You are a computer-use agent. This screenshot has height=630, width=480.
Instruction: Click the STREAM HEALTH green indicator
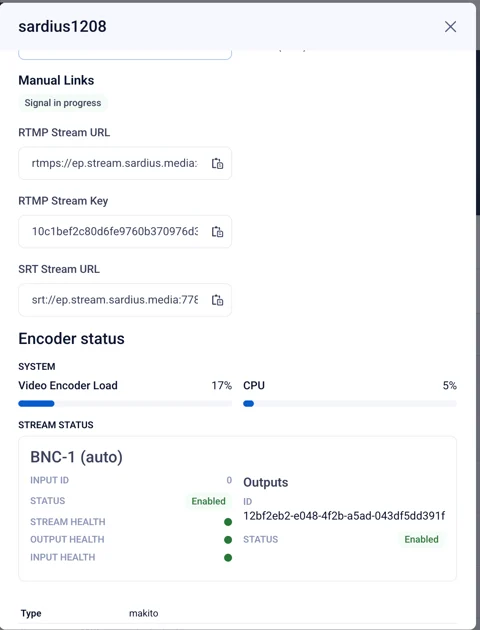tap(228, 522)
